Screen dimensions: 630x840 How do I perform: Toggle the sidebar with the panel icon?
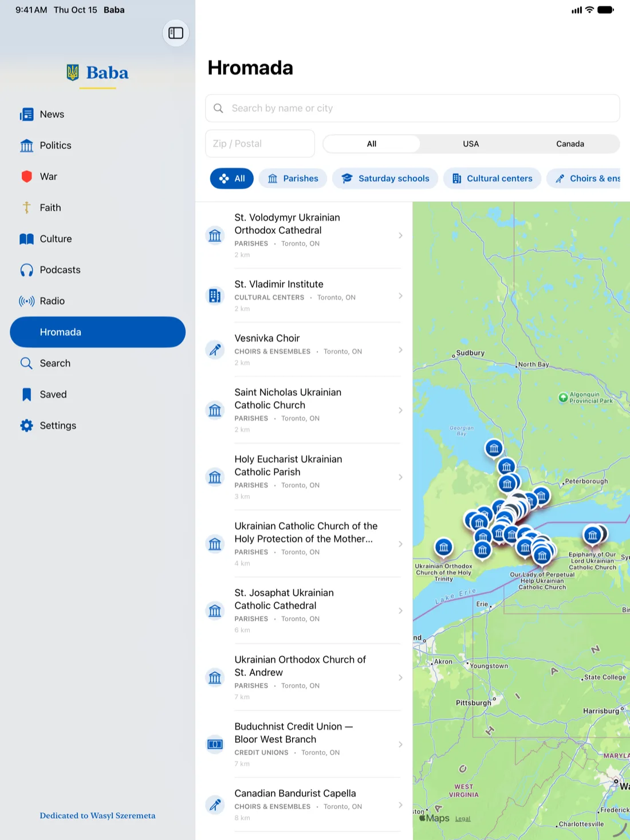click(x=176, y=33)
